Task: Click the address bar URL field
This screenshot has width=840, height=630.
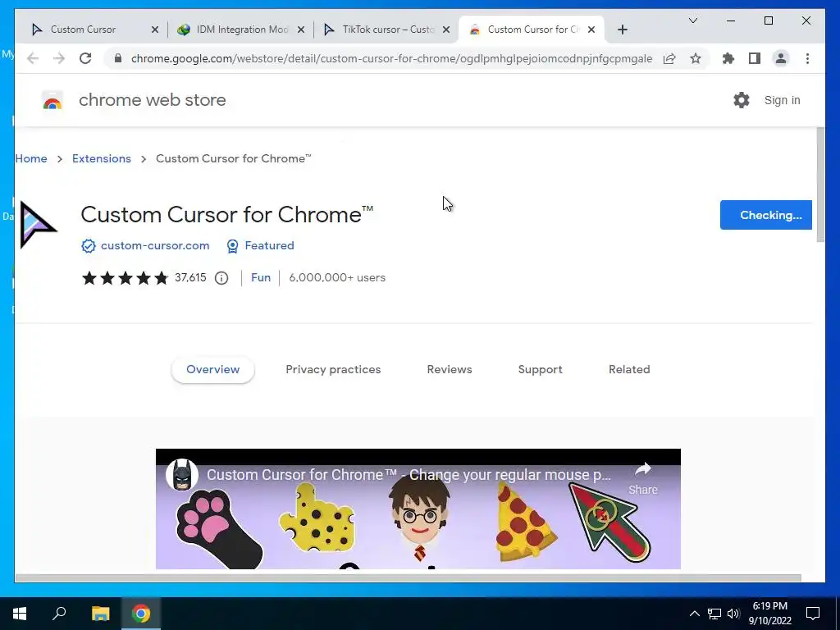Action: (x=391, y=58)
